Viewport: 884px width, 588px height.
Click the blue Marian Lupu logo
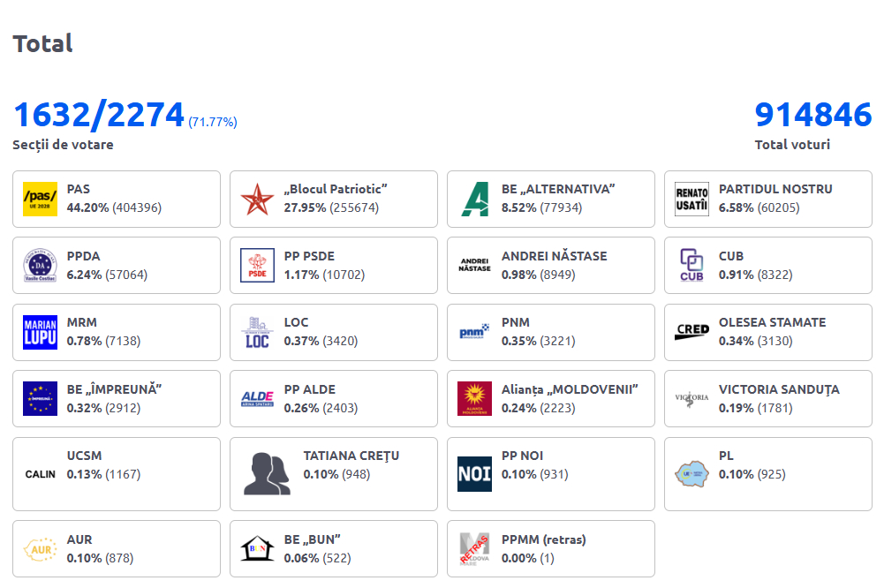(x=40, y=332)
